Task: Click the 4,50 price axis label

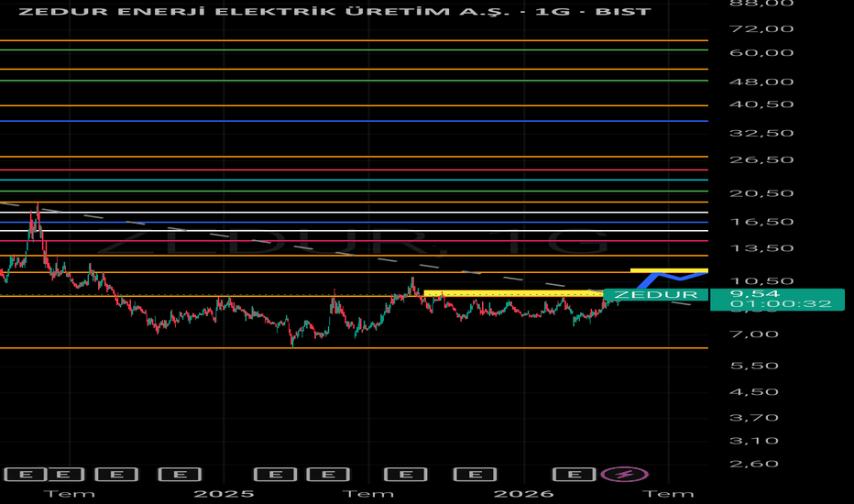Action: click(x=754, y=392)
